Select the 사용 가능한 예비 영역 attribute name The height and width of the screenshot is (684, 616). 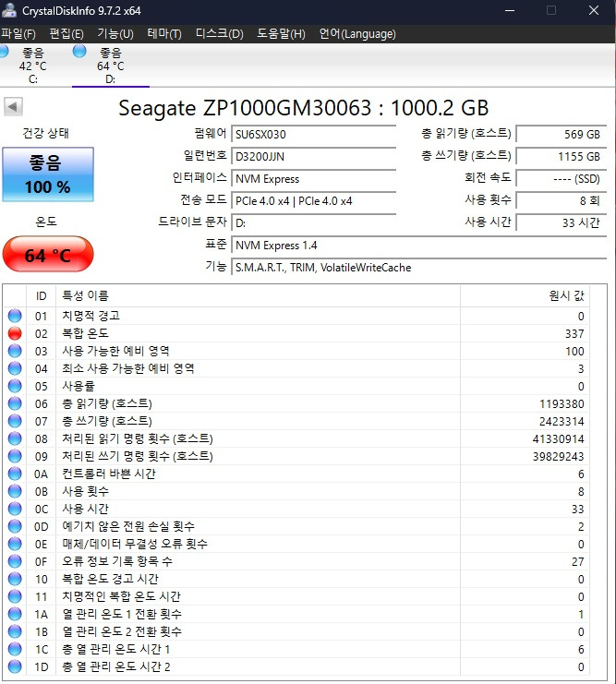[x=115, y=351]
